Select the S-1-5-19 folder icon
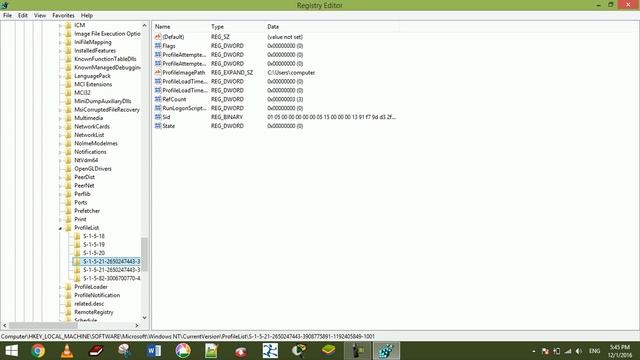 coord(77,244)
